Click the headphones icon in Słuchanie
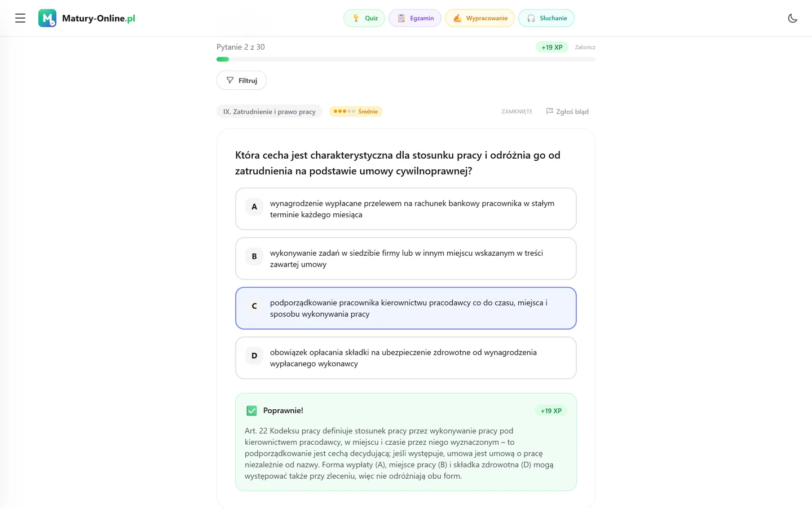Screen dimensions: 812x508 pos(531,18)
